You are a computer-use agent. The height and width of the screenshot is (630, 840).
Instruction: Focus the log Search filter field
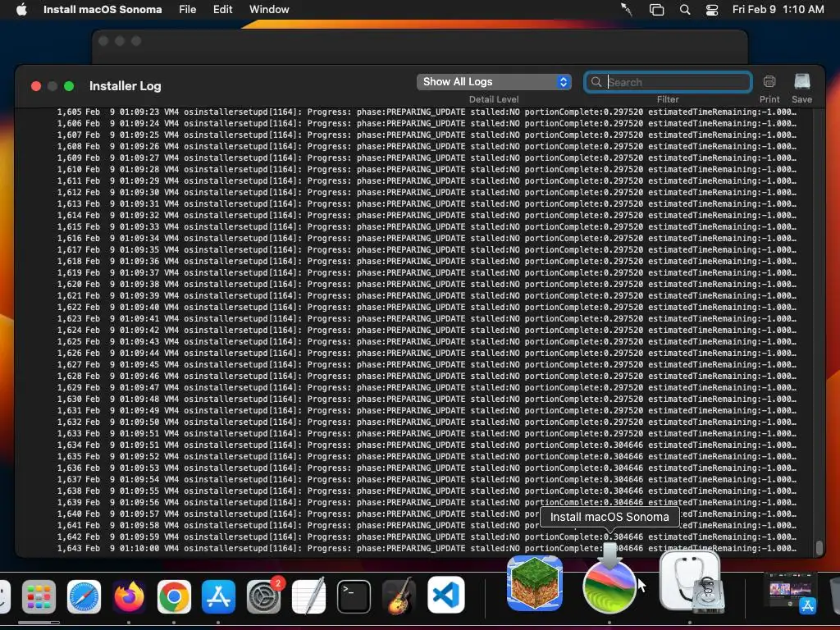point(668,82)
